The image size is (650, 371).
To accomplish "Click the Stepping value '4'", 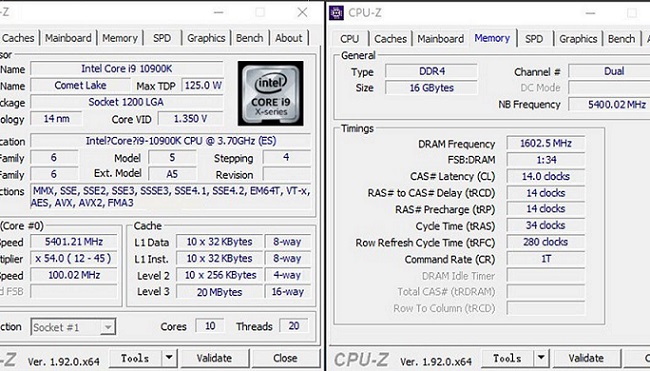I will pos(287,158).
